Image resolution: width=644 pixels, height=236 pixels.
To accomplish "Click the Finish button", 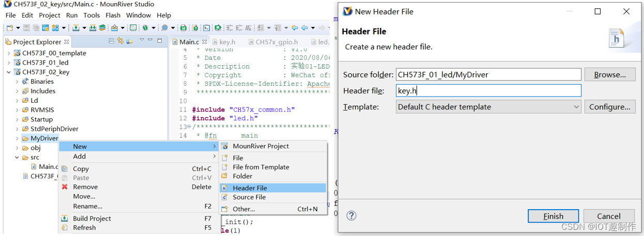I will coord(553,216).
